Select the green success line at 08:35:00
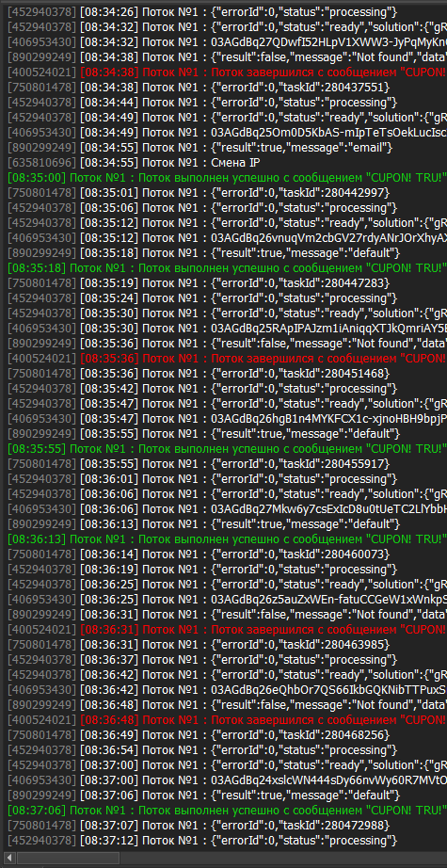Viewport: 447px width, 868px height. pos(224,177)
